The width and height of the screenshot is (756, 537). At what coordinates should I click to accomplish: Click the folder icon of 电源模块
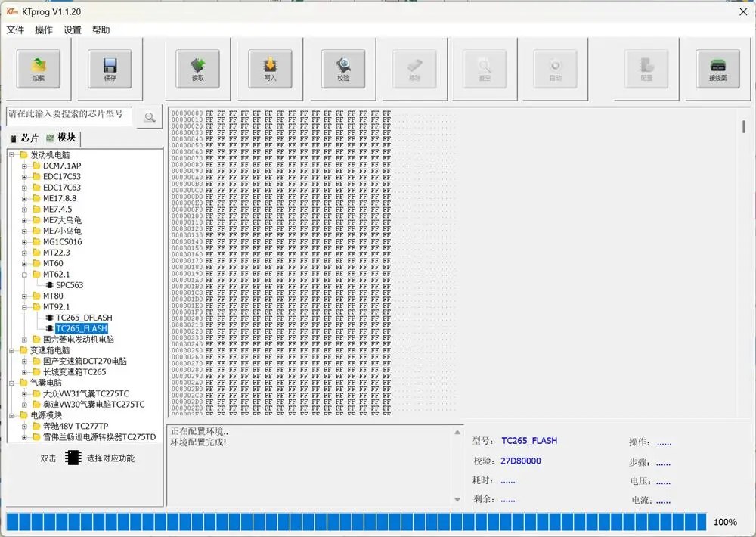point(23,415)
